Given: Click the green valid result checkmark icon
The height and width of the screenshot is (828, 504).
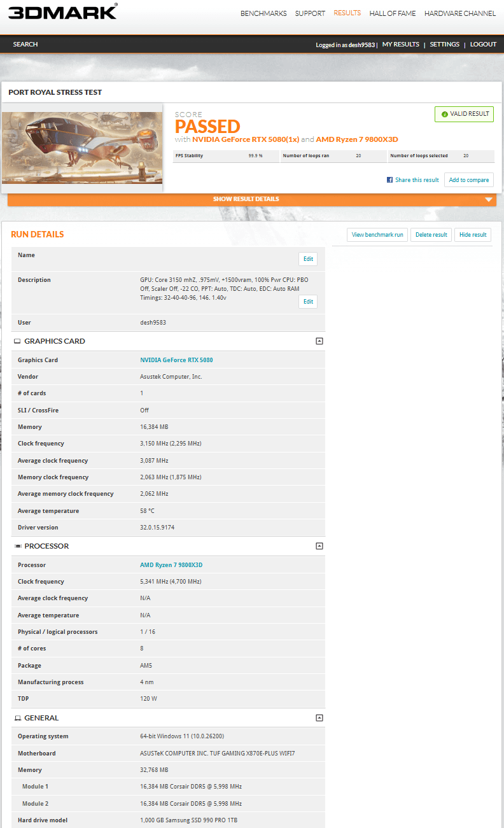Looking at the screenshot, I should click(445, 114).
